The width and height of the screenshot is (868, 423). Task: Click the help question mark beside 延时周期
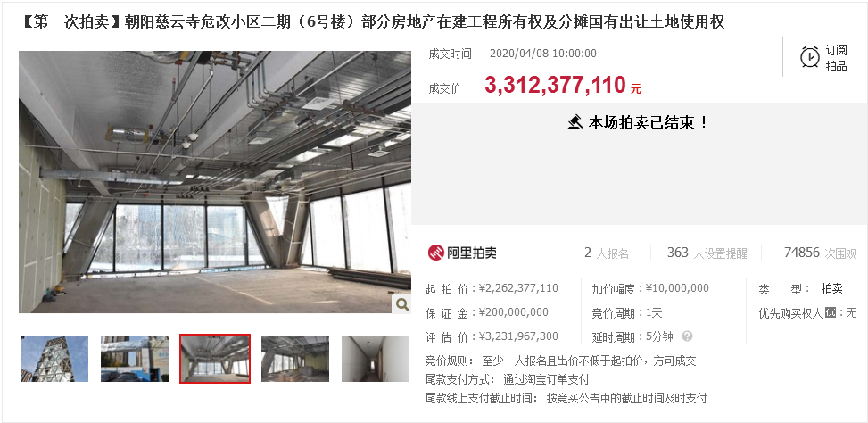[x=687, y=336]
